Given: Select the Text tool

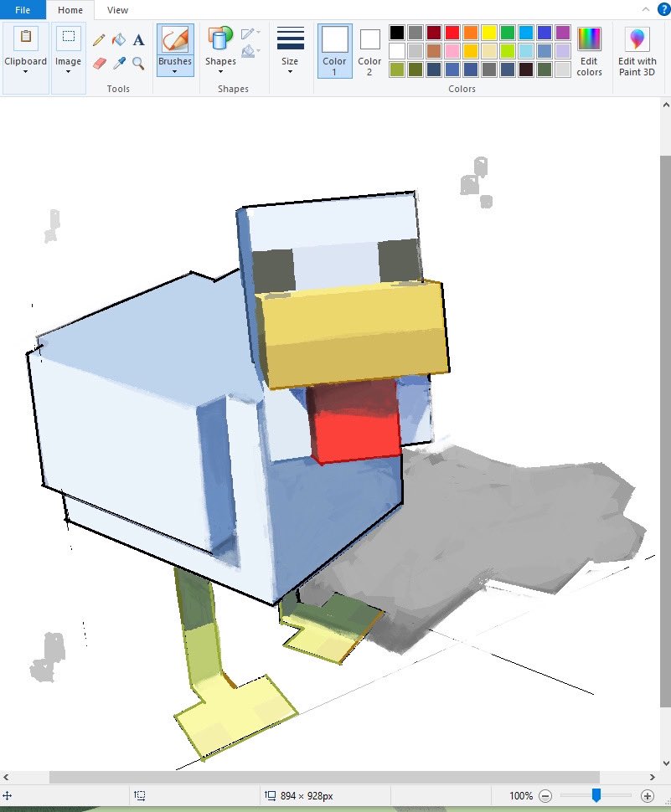Looking at the screenshot, I should click(137, 39).
